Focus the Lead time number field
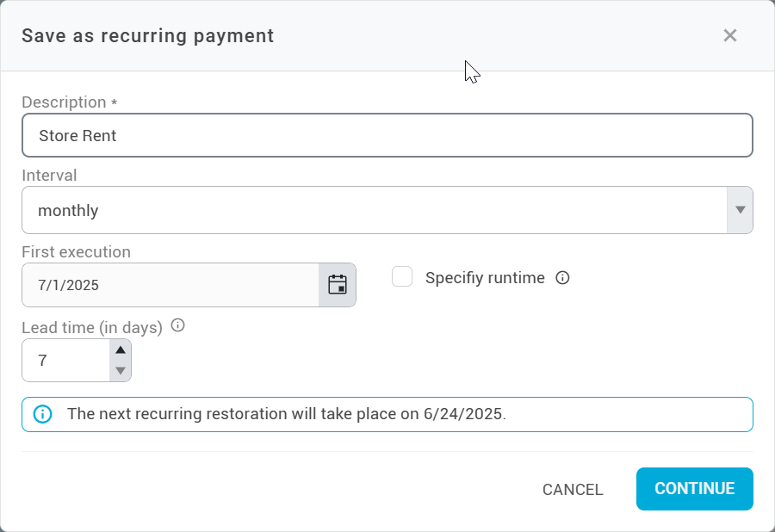This screenshot has height=532, width=775. [x=66, y=361]
